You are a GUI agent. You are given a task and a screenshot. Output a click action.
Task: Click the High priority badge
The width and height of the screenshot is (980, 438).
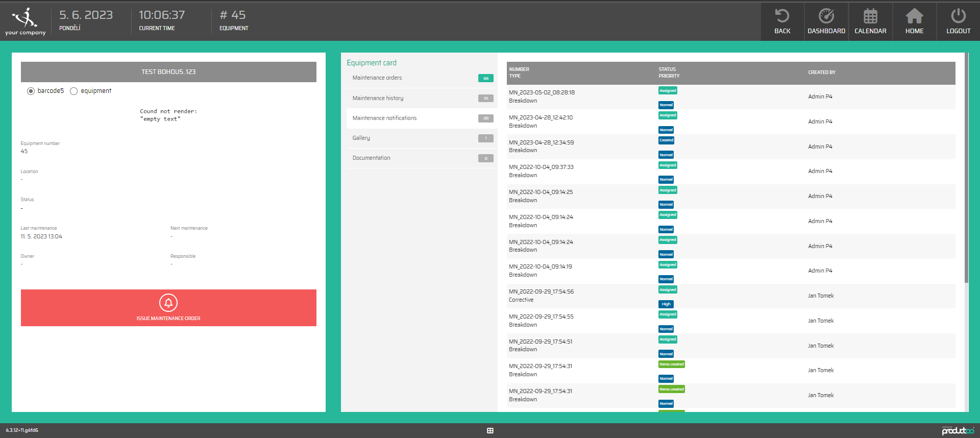coord(666,304)
